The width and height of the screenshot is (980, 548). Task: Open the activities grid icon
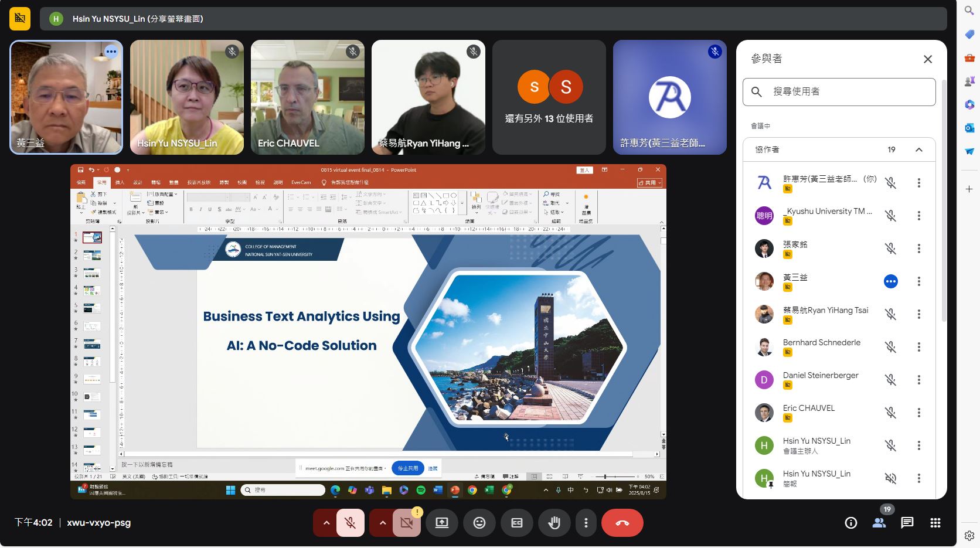[x=935, y=523]
